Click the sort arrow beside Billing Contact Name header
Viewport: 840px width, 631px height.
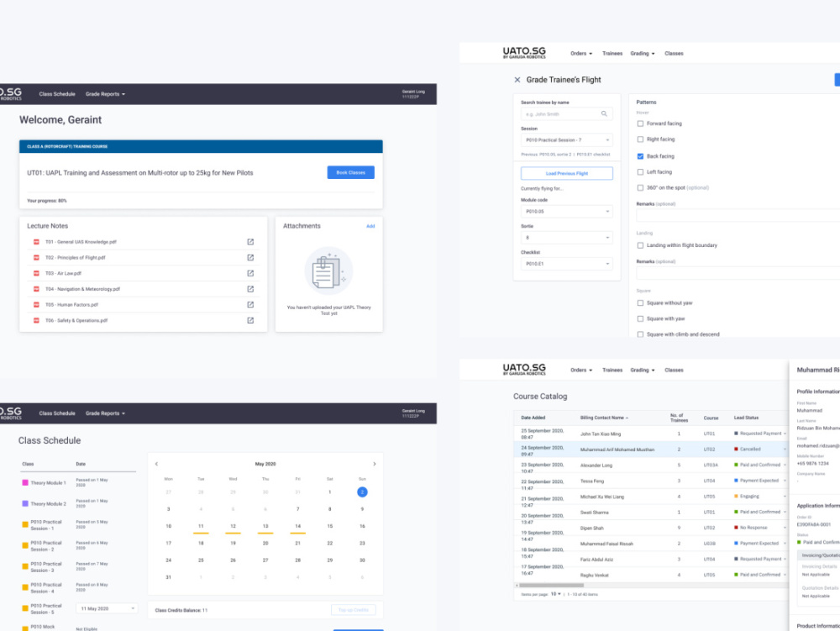click(x=627, y=418)
